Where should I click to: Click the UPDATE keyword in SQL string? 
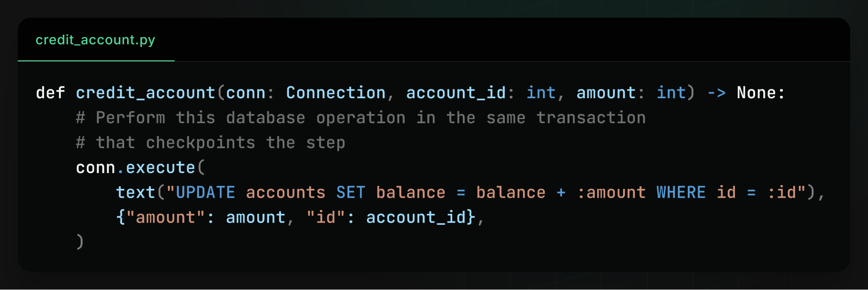tap(205, 193)
